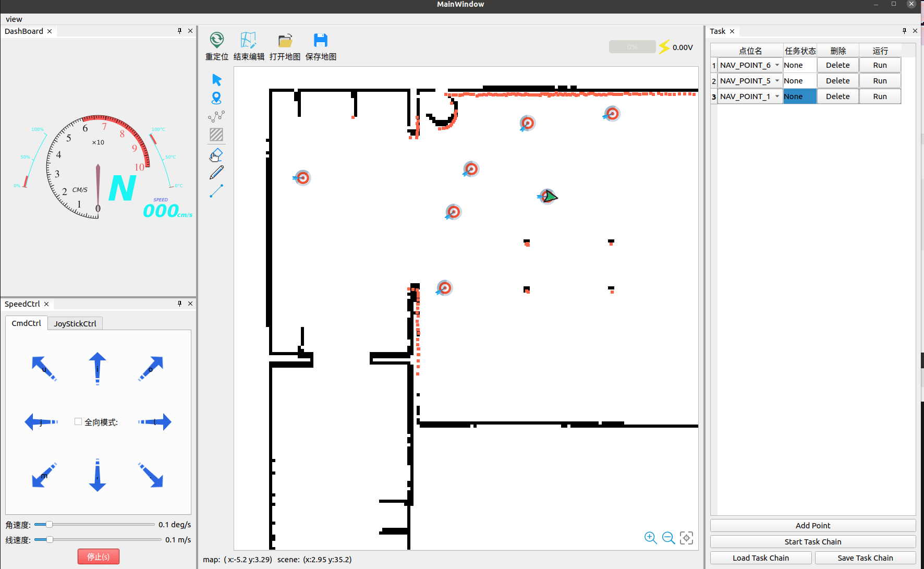Run the NAV_POINT_6 task

click(880, 65)
